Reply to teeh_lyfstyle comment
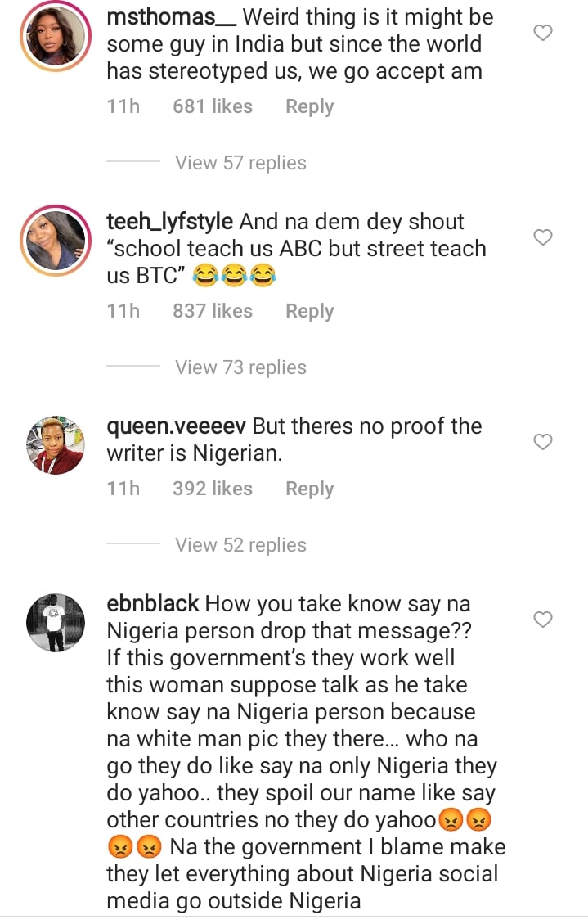The height and width of the screenshot is (924, 588). click(309, 311)
